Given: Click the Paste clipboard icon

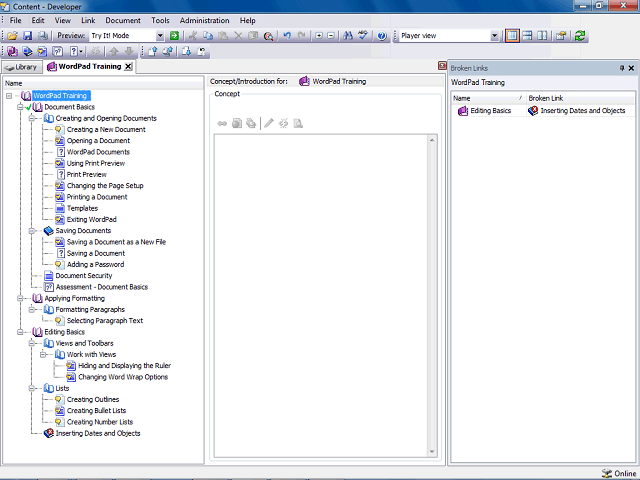Looking at the screenshot, I should pos(223,36).
